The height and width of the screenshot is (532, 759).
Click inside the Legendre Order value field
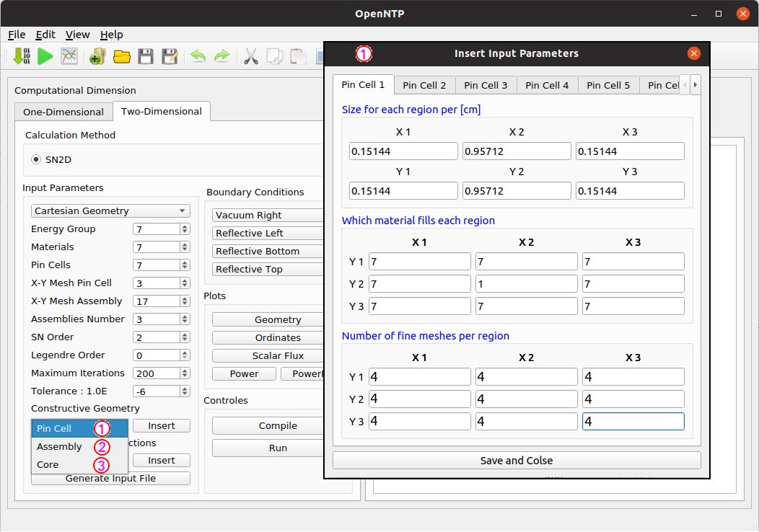coord(157,355)
